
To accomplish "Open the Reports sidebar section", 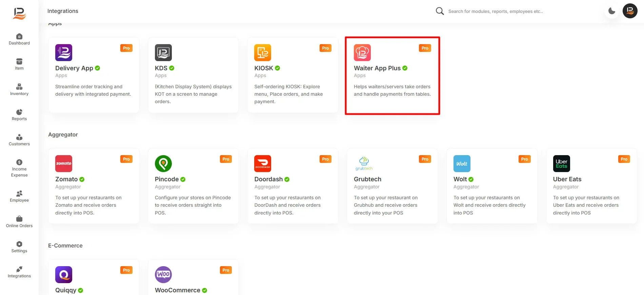I will [19, 115].
